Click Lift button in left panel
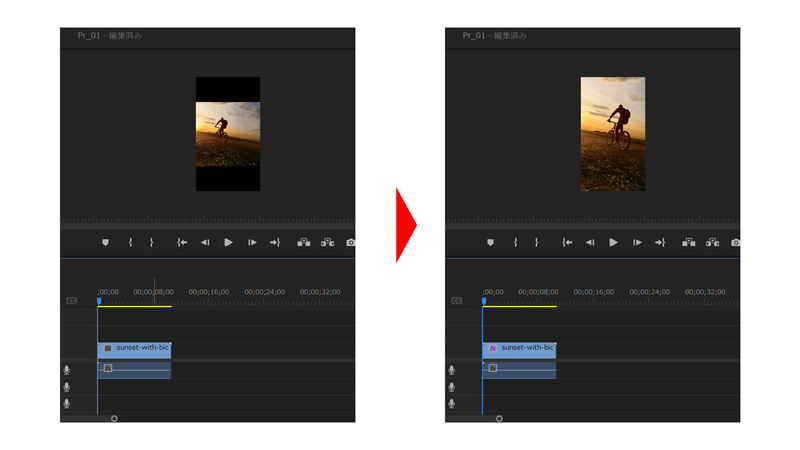800x450 pixels. click(304, 242)
